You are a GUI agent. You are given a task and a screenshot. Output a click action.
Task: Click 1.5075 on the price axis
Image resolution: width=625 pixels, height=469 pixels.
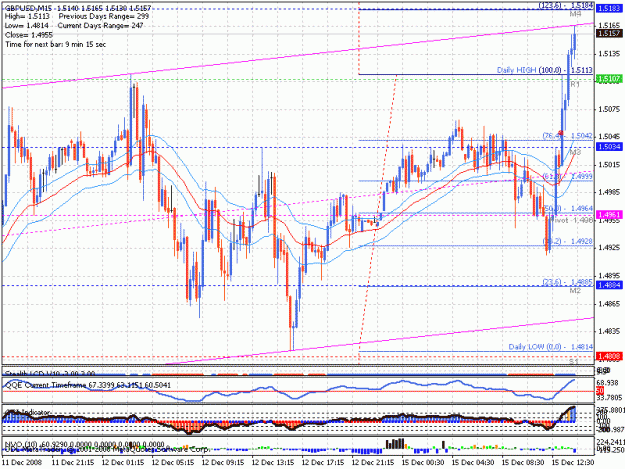609,109
